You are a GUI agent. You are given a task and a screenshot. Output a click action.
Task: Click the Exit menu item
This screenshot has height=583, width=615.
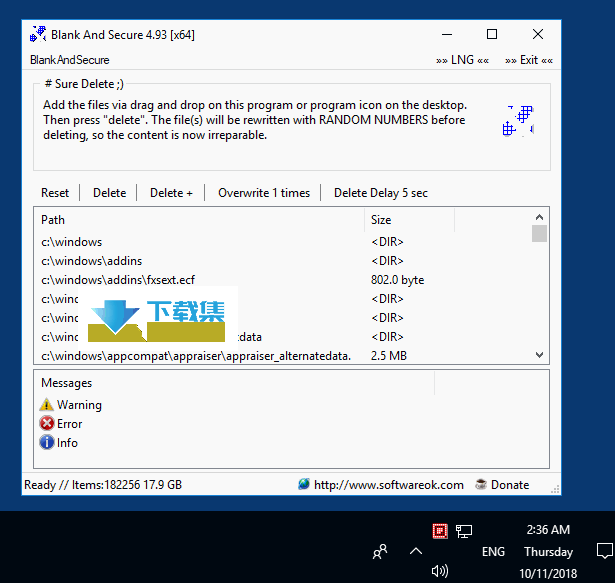pyautogui.click(x=529, y=60)
